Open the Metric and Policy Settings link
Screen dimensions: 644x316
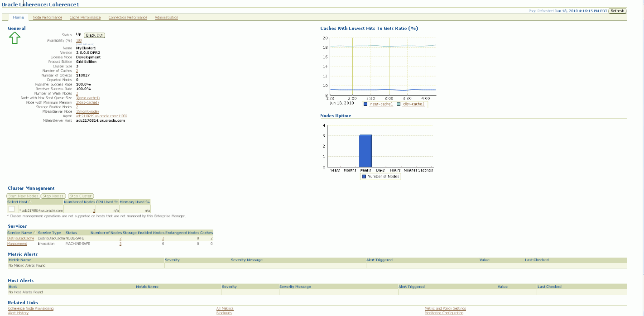click(x=445, y=309)
